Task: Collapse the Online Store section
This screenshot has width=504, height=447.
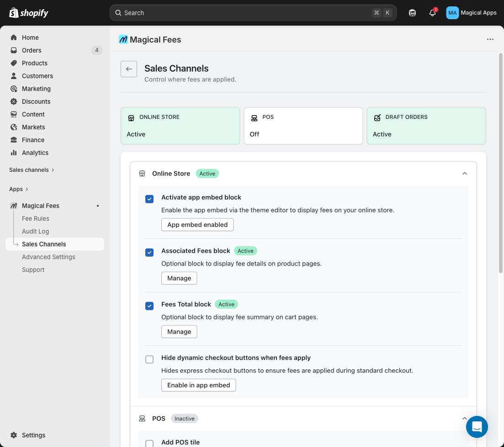Action: pyautogui.click(x=465, y=174)
